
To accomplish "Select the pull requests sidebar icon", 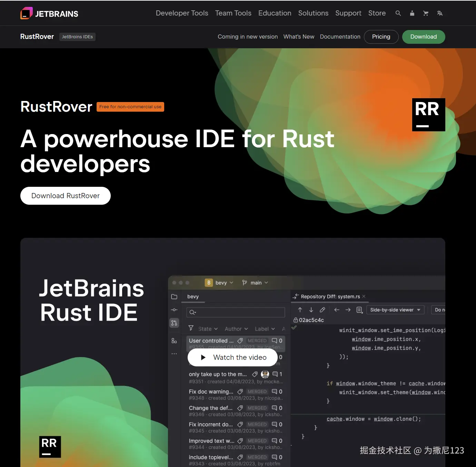I will 174,323.
